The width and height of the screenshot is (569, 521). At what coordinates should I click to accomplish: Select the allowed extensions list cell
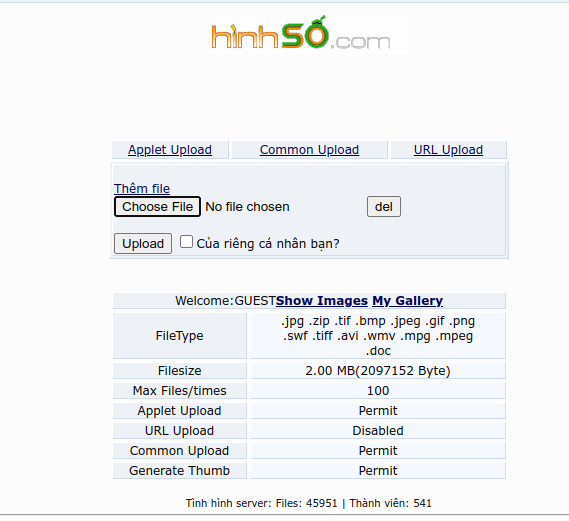click(x=378, y=336)
